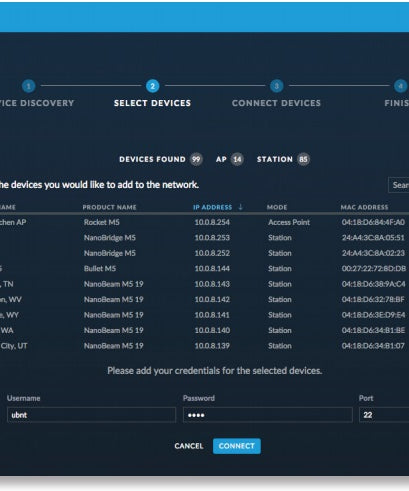This screenshot has width=409, height=491.
Task: Click the Cancel button
Action: [x=189, y=446]
